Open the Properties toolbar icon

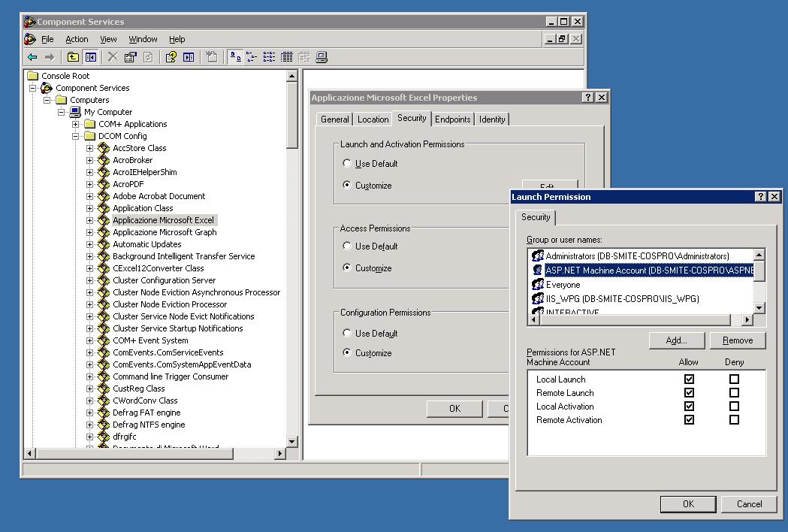[x=130, y=57]
